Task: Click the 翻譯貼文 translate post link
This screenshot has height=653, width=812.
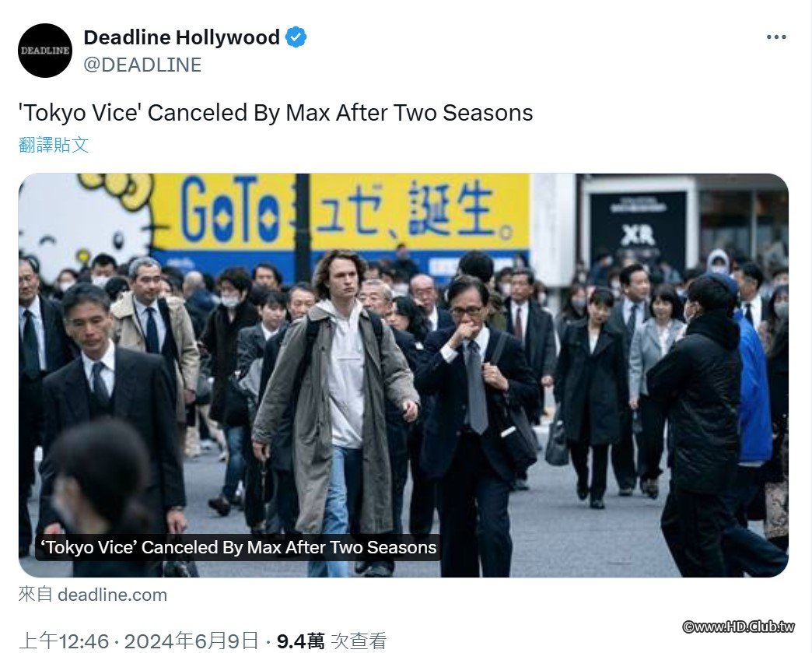Action: point(54,145)
